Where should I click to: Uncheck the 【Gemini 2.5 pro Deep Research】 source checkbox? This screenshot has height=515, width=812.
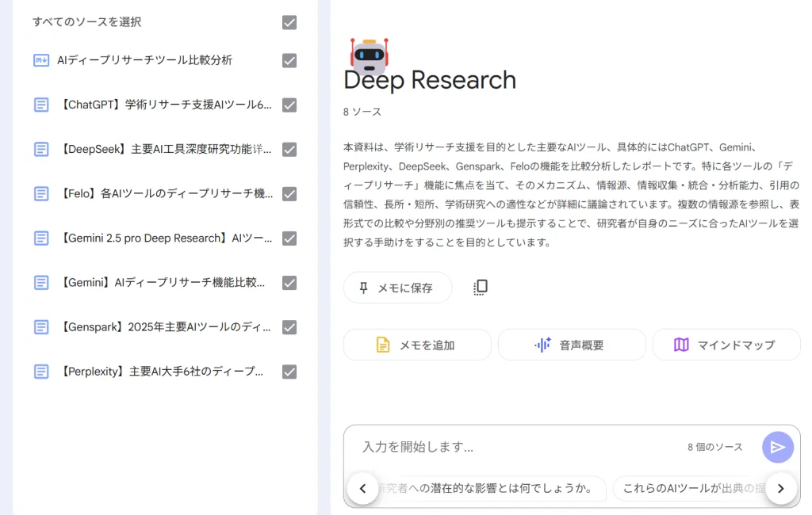[289, 238]
